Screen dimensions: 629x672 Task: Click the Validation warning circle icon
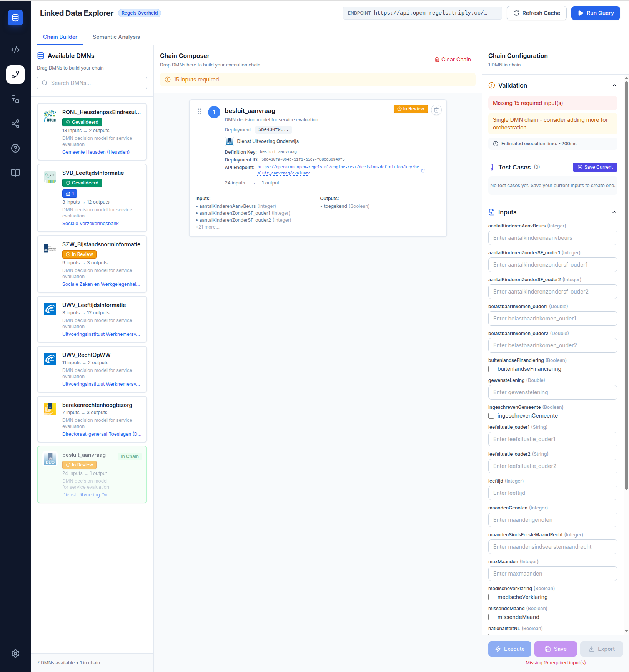492,85
